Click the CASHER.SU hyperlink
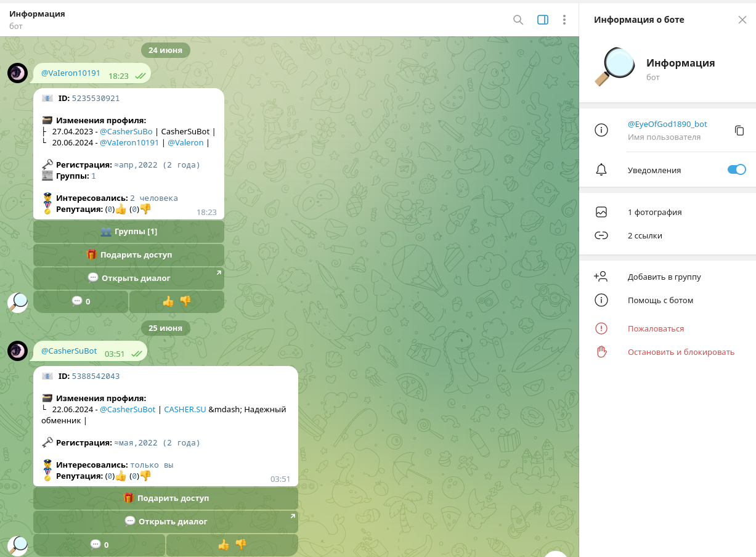Image resolution: width=756 pixels, height=557 pixels. click(185, 410)
